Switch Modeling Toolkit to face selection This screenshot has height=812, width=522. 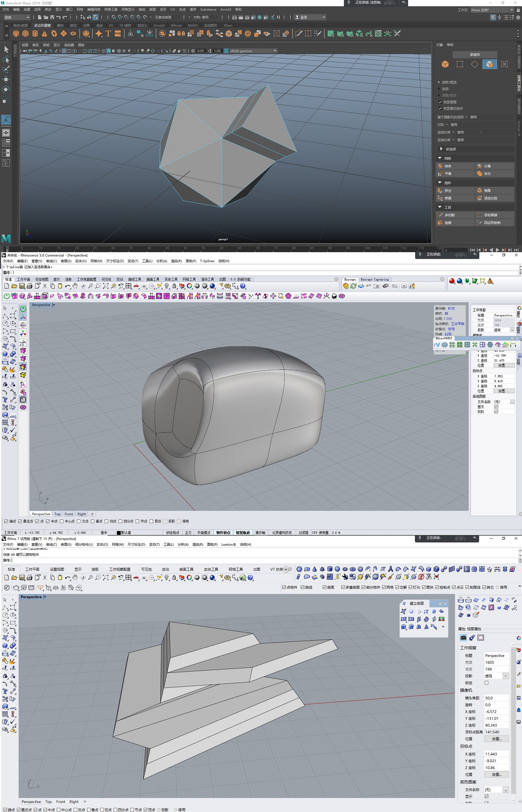490,64
